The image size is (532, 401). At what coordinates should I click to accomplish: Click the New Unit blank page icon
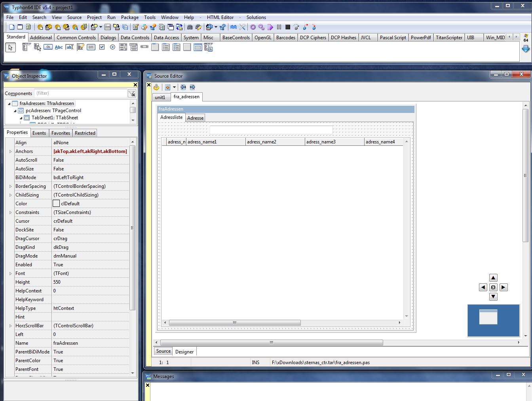[x=12, y=27]
